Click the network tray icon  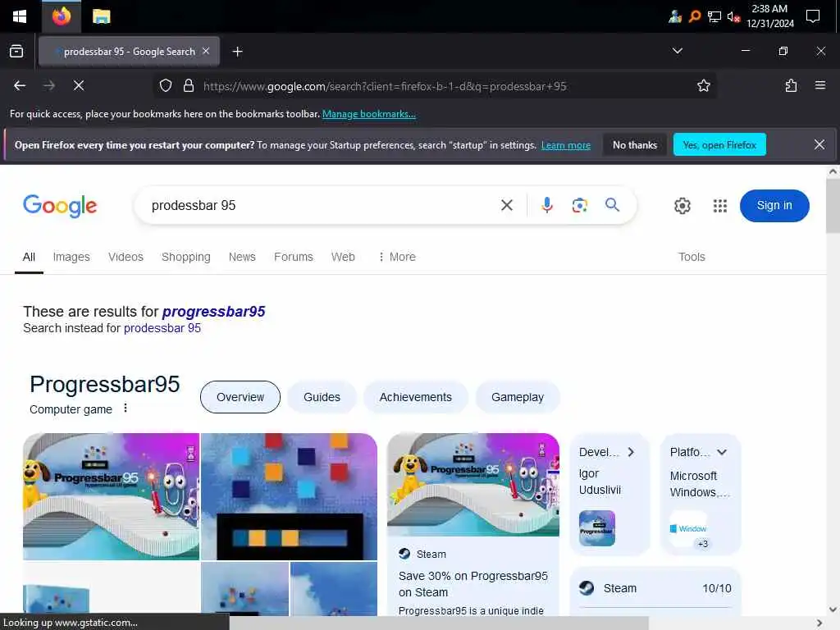click(x=714, y=17)
